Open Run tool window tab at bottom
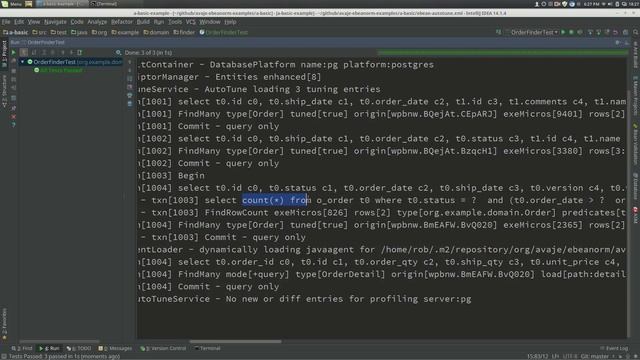The width and height of the screenshot is (640, 360). 49,349
